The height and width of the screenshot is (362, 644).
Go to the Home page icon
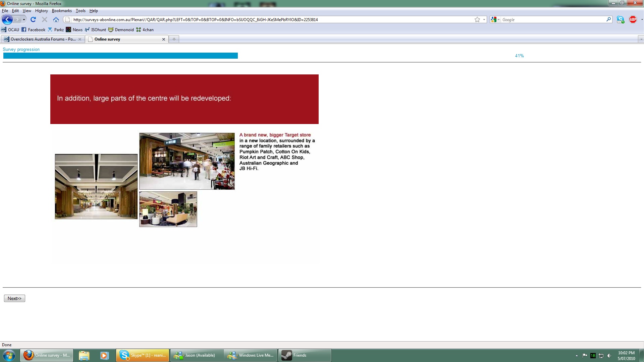(56, 19)
